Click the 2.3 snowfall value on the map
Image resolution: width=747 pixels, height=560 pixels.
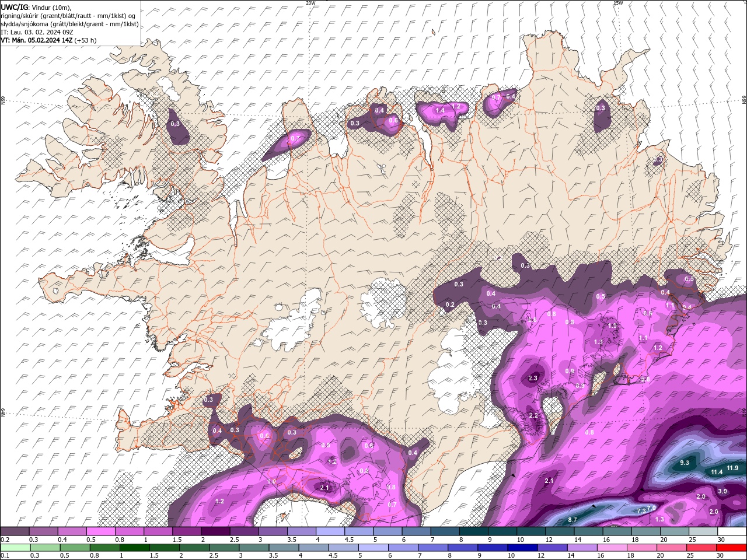pos(533,378)
